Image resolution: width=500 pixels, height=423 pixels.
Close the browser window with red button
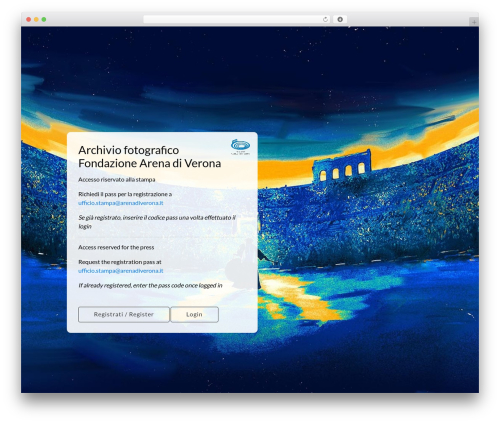point(29,19)
